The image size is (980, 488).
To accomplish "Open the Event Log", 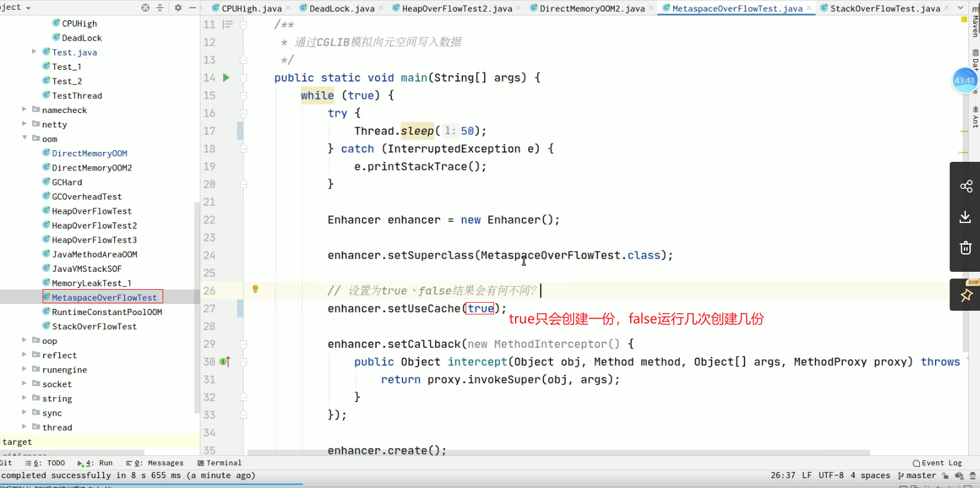I will tap(937, 463).
